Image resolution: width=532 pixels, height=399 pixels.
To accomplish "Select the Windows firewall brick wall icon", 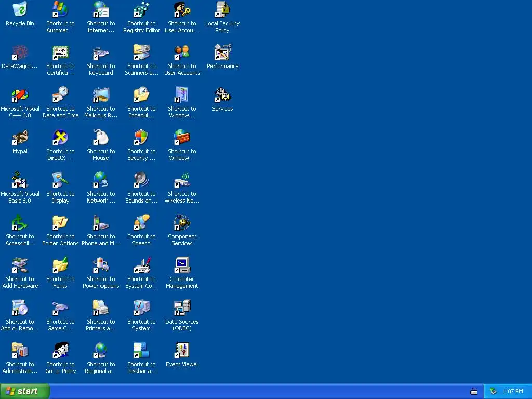I will [182, 137].
